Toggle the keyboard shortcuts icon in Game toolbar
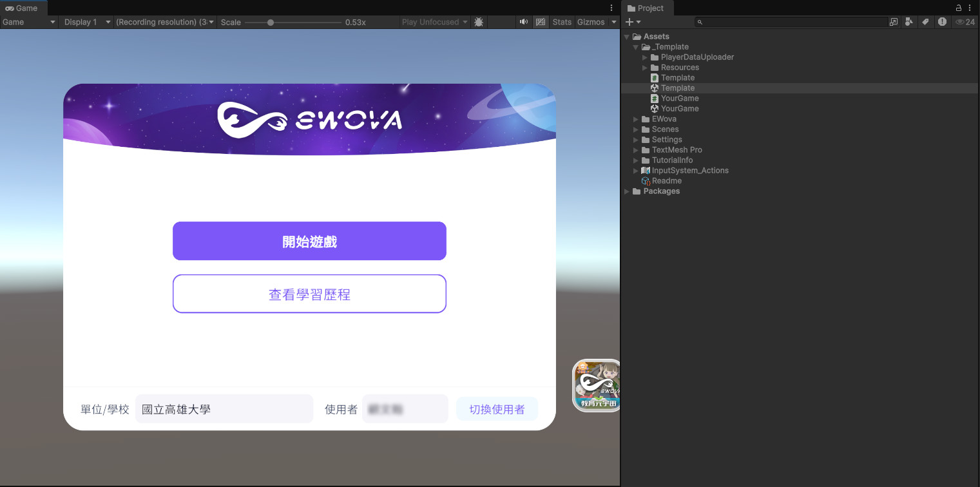The height and width of the screenshot is (487, 980). [x=541, y=22]
